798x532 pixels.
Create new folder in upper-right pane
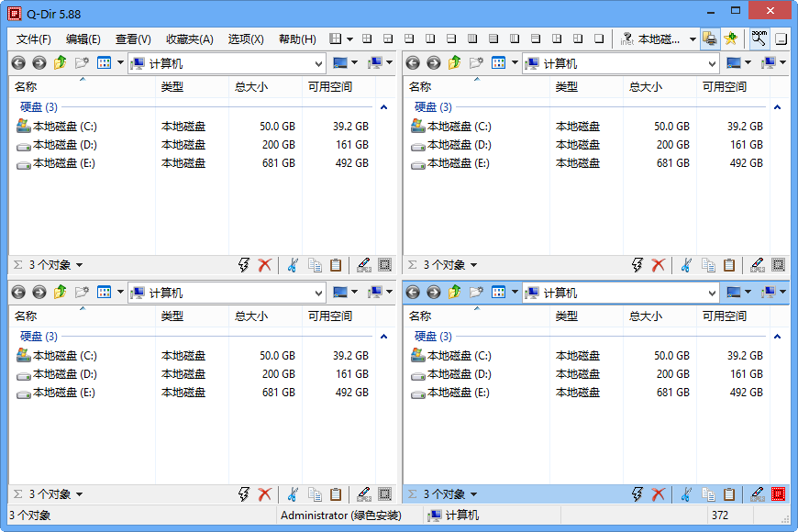coord(476,63)
